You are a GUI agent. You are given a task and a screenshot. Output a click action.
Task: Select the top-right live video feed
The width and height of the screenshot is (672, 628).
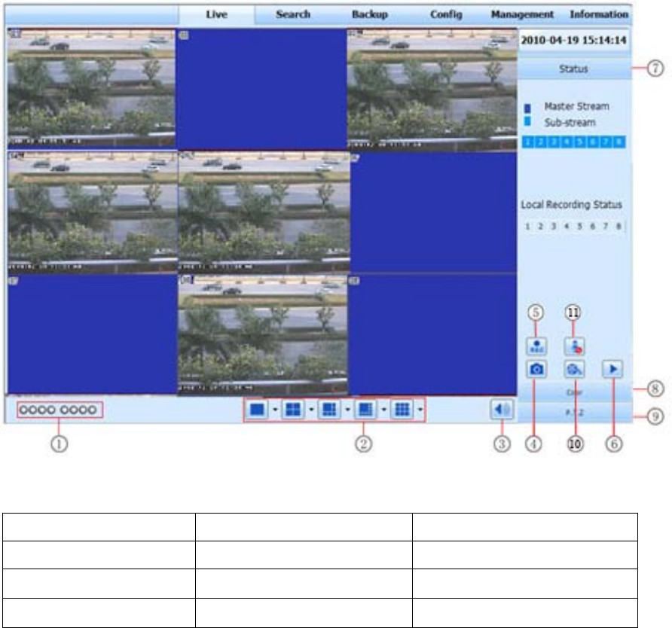[432, 90]
